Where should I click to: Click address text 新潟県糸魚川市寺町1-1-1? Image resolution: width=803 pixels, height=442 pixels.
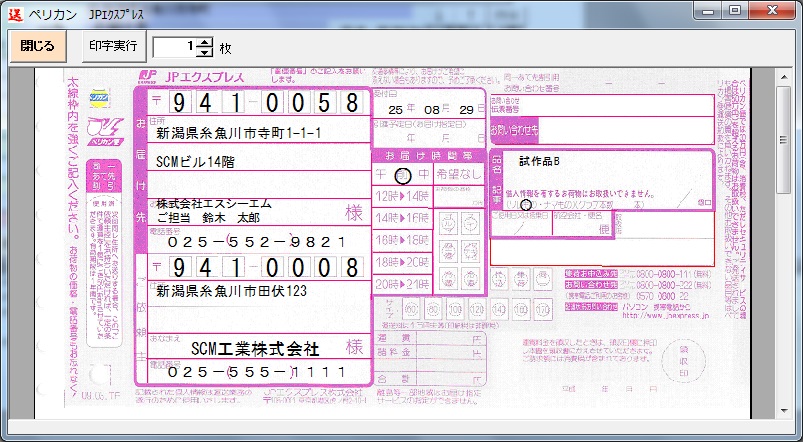[239, 134]
